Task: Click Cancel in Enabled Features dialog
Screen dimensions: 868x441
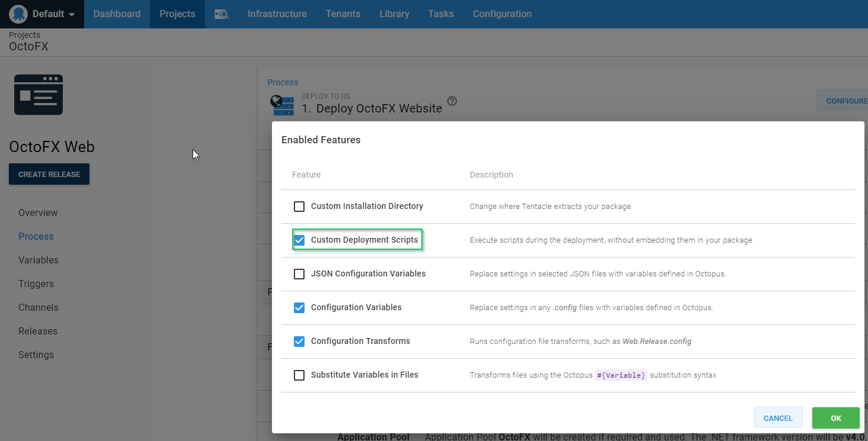Action: pyautogui.click(x=777, y=418)
